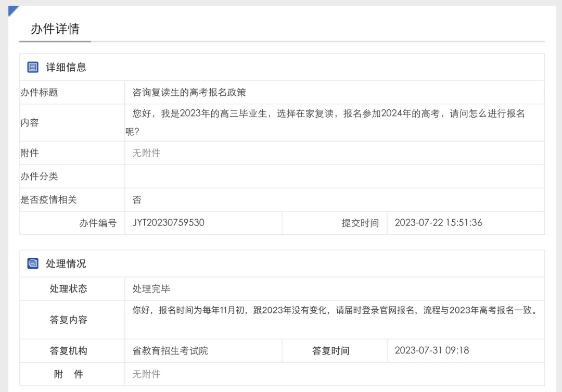Click 无附件 in the 处理情况 section

coord(146,374)
